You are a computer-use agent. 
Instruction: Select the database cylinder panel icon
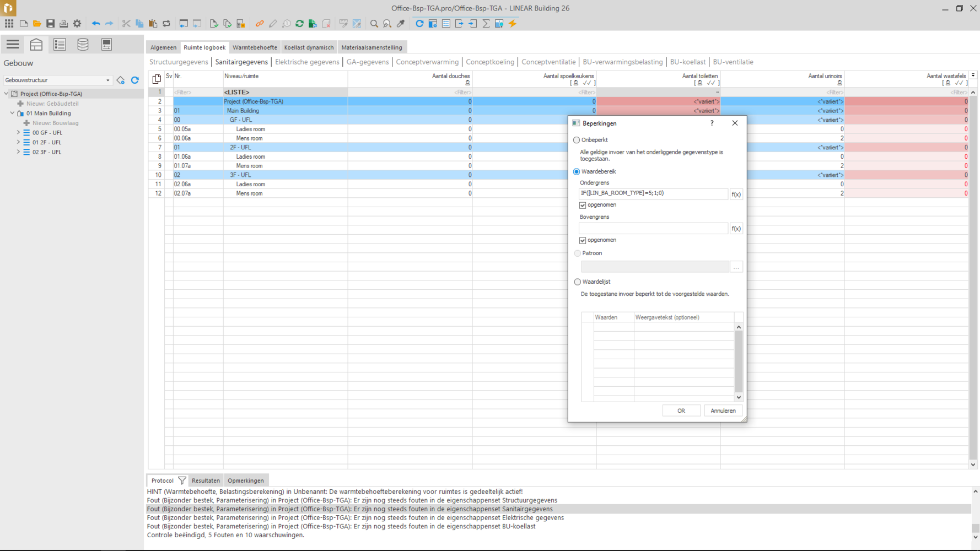point(83,45)
